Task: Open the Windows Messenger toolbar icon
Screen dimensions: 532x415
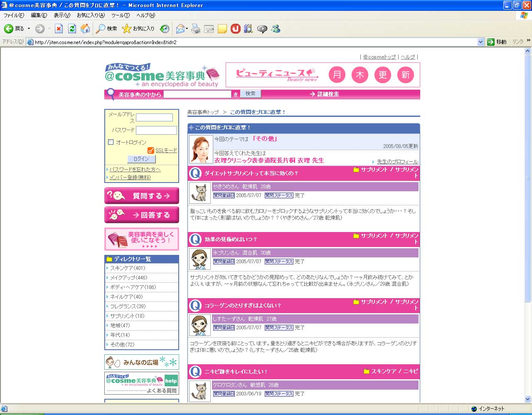Action: [x=276, y=29]
